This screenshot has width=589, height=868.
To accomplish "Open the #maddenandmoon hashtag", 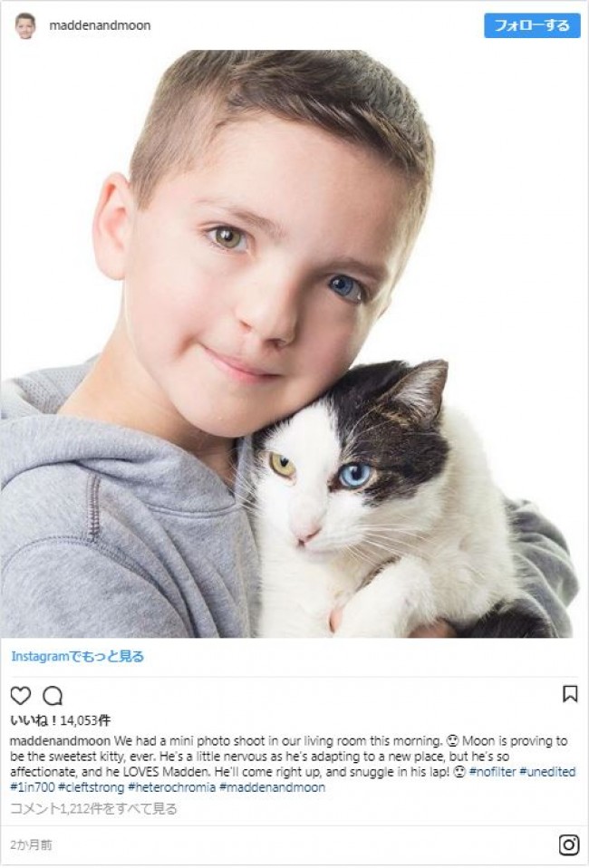I will 273,787.
